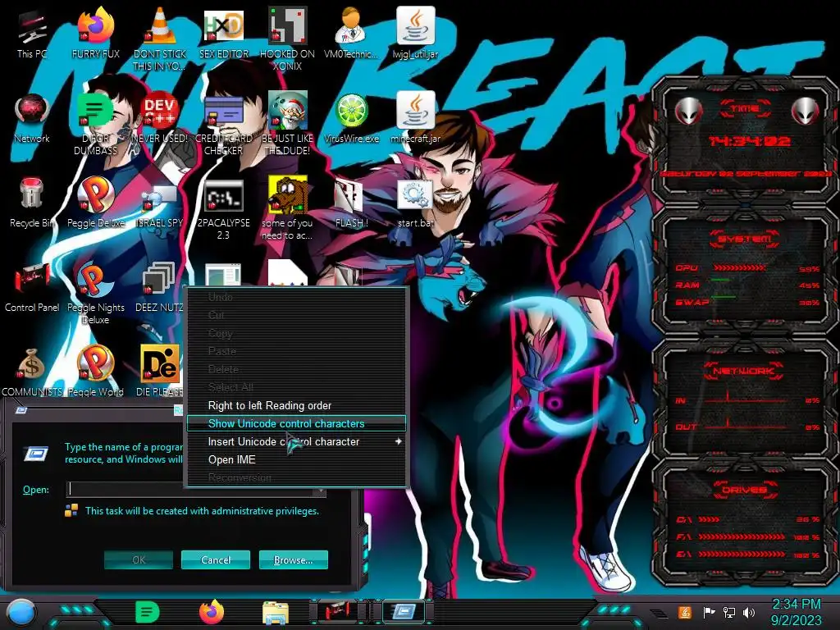Select the start.bat gear icon

[x=415, y=203]
